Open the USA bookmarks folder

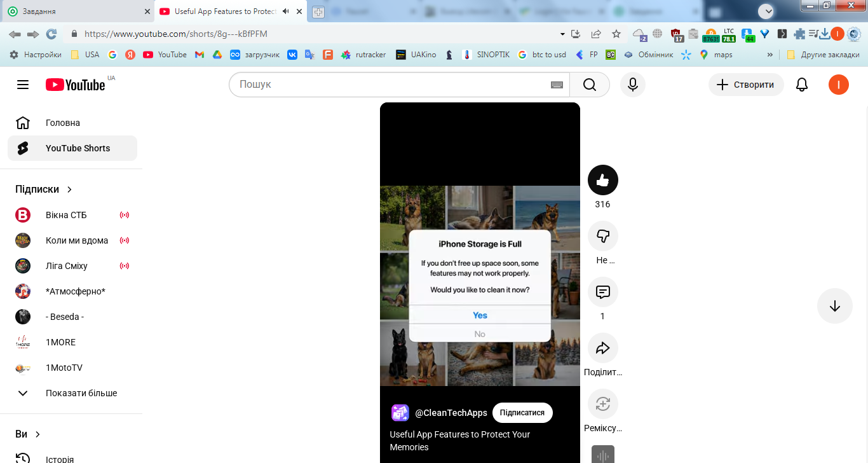pos(85,55)
